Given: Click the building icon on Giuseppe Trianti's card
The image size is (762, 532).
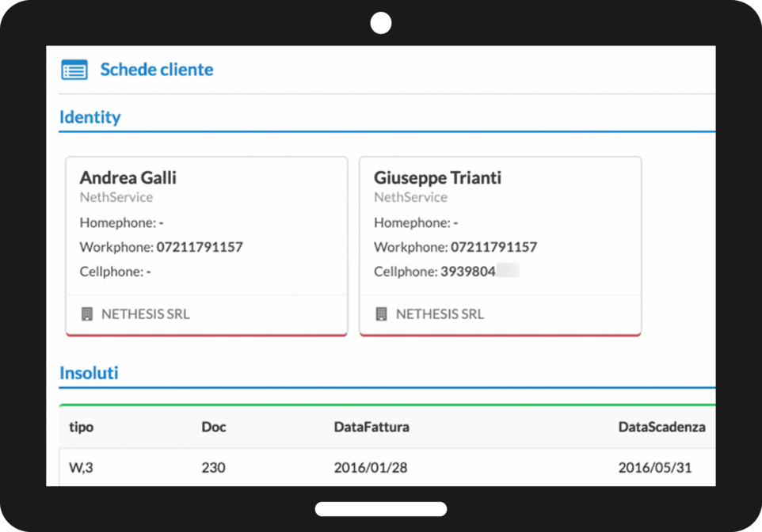Looking at the screenshot, I should click(x=382, y=313).
